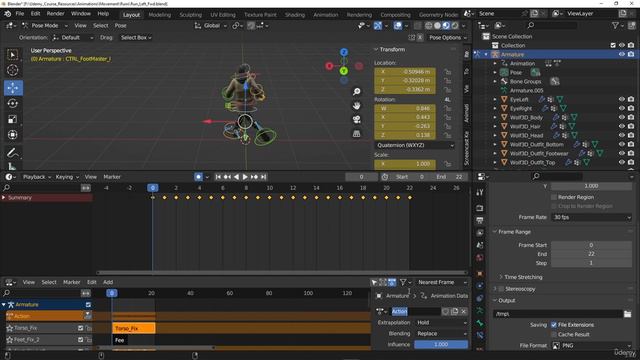
Task: Select the Cursor tool
Action: (13, 70)
